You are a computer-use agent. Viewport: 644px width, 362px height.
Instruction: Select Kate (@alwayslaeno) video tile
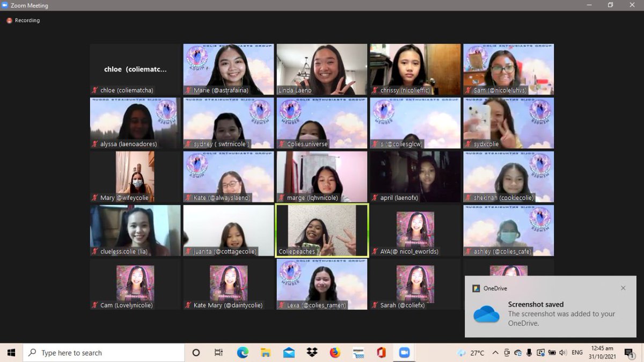point(229,177)
